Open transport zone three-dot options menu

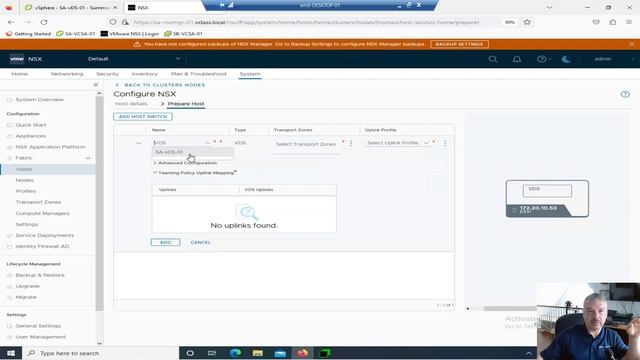tap(351, 143)
